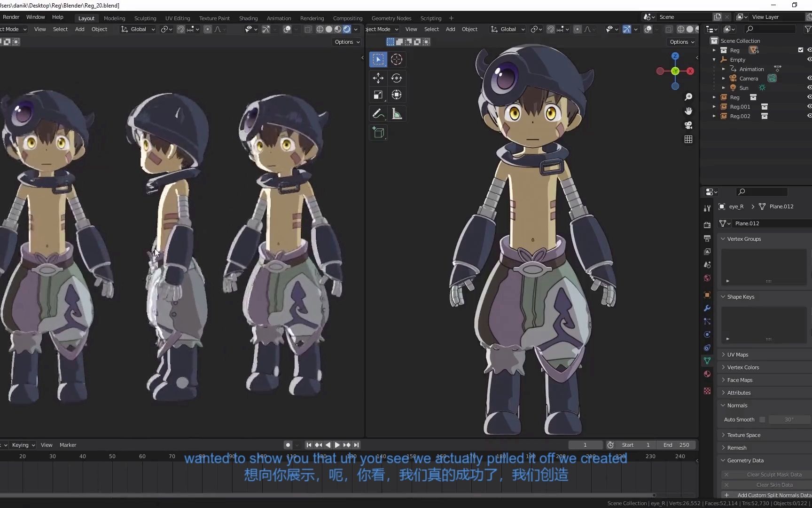Select the Move tool in the viewport toolbar

pyautogui.click(x=378, y=78)
